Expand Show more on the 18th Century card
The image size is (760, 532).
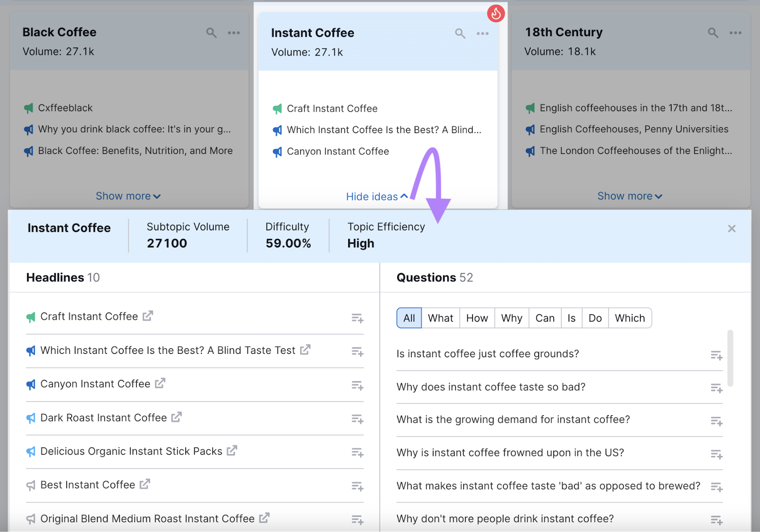tap(629, 196)
